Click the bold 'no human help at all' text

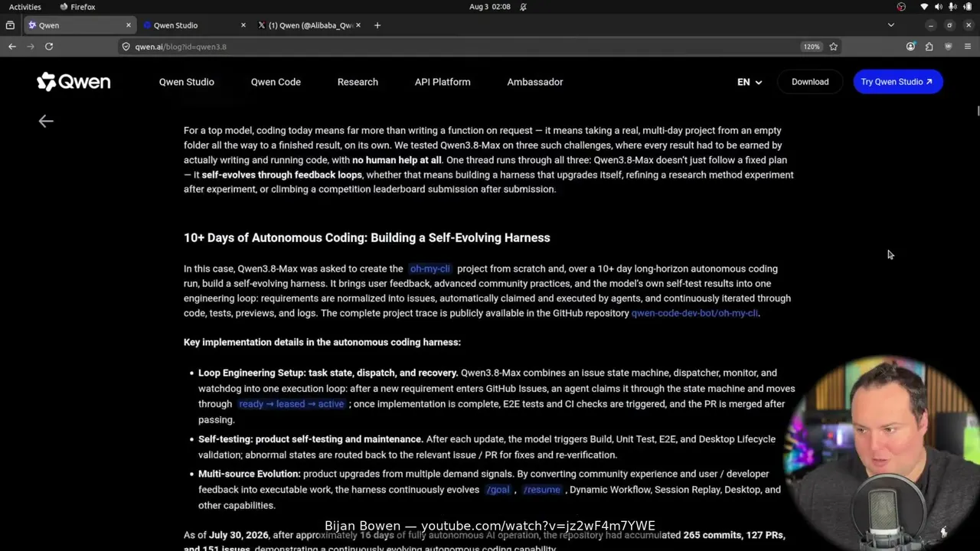[x=397, y=160]
